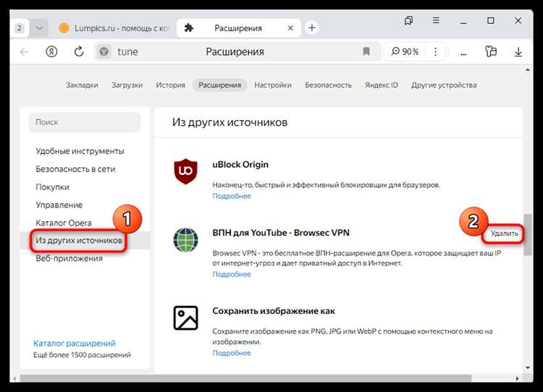This screenshot has height=392, width=543.
Task: Open the browser hamburger menu
Action: tap(436, 21)
